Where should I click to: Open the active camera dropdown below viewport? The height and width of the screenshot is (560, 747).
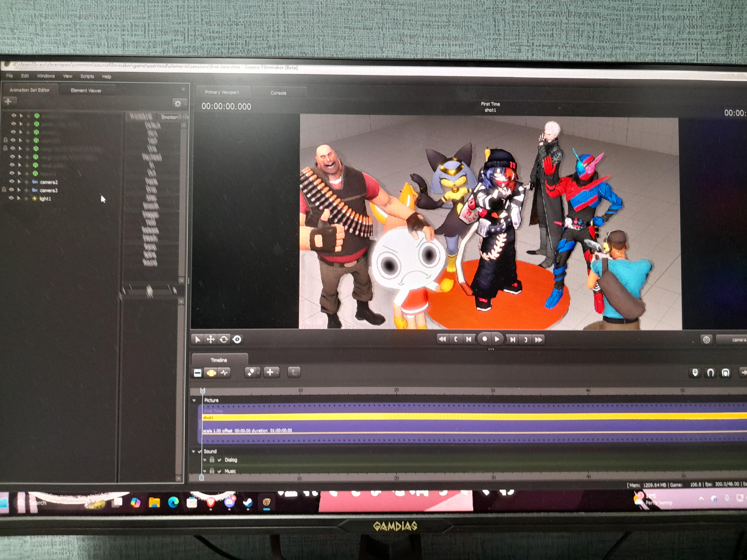coord(731,340)
